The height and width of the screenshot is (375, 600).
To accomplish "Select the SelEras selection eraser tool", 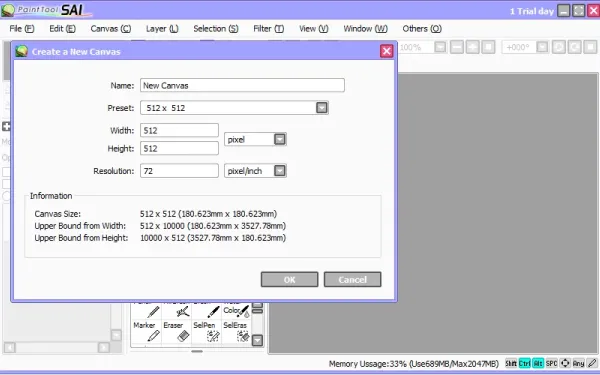I will click(x=237, y=331).
